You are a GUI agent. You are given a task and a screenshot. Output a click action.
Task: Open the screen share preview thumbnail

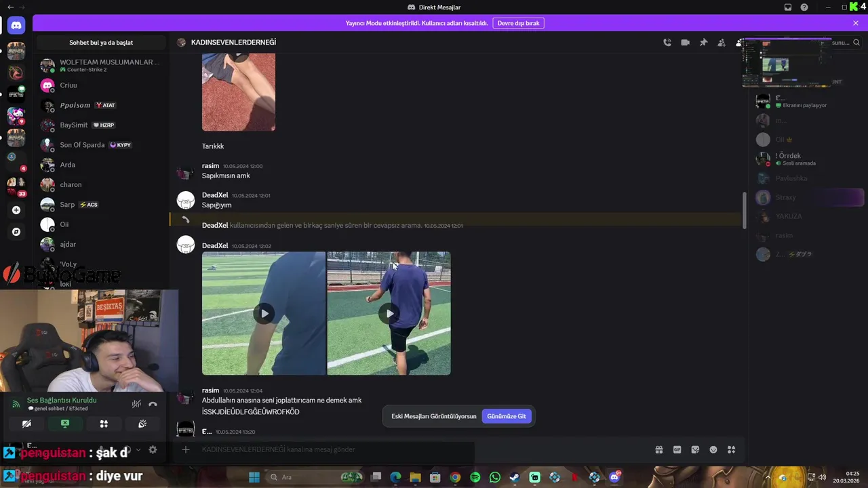[x=787, y=63]
